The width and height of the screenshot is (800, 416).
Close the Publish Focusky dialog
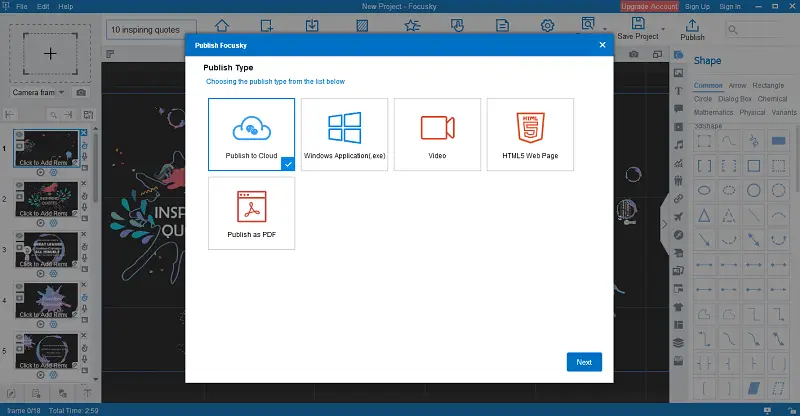[x=603, y=45]
